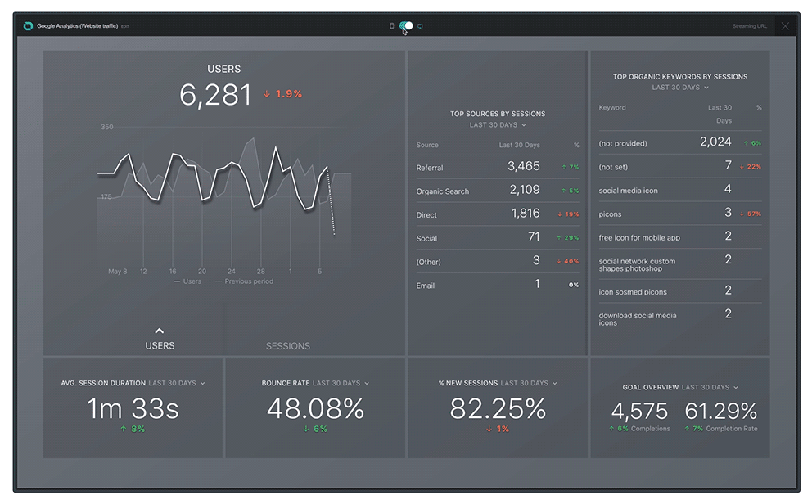Close the dashboard with X icon

[785, 26]
